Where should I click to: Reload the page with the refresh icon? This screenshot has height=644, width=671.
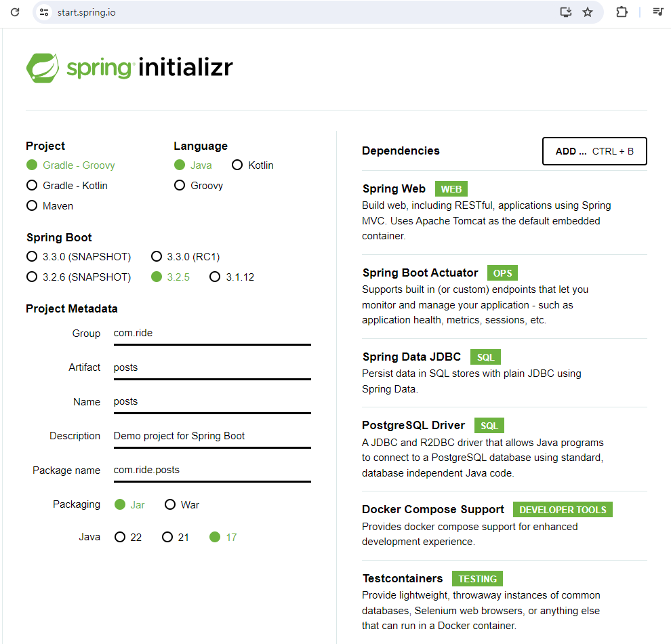(15, 12)
